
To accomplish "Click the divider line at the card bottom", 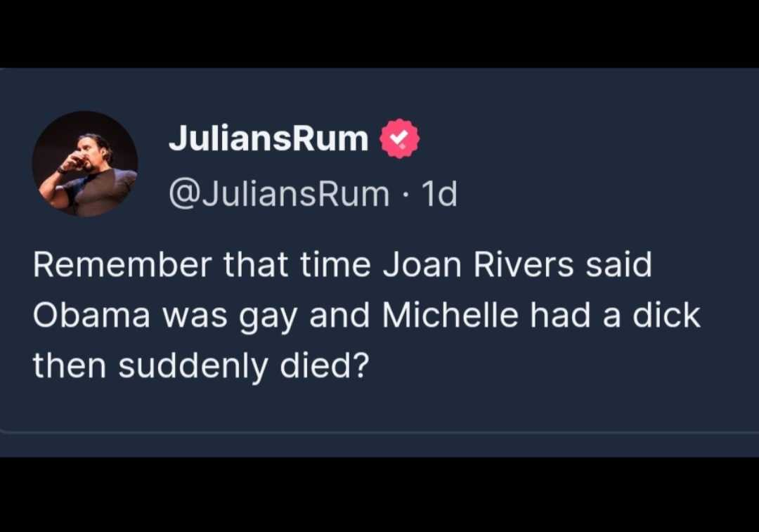I will point(379,431).
